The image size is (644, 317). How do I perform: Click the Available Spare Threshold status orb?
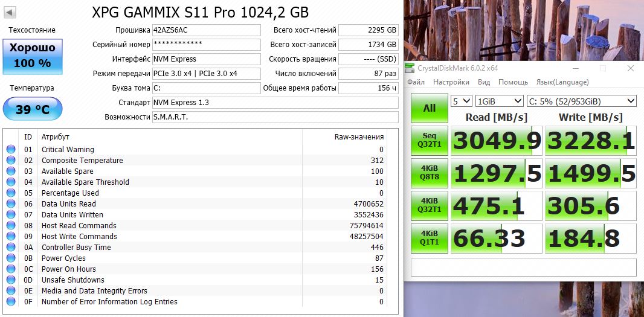11,182
